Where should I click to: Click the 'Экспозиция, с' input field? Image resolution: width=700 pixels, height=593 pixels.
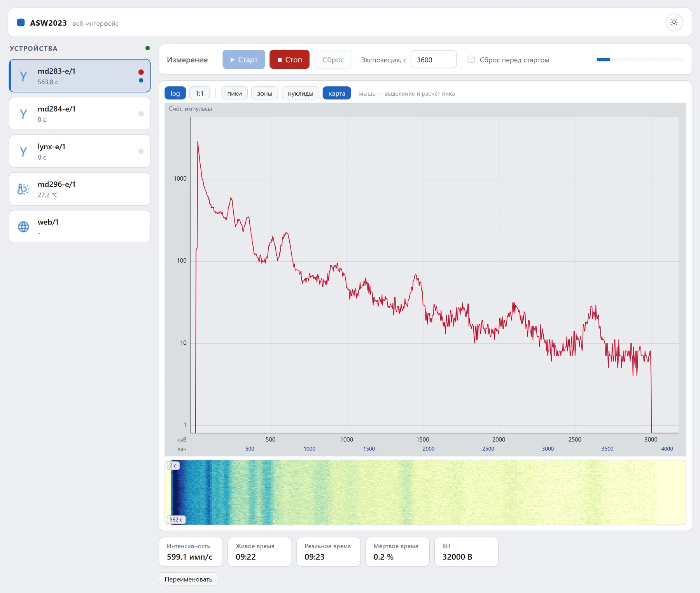(434, 59)
